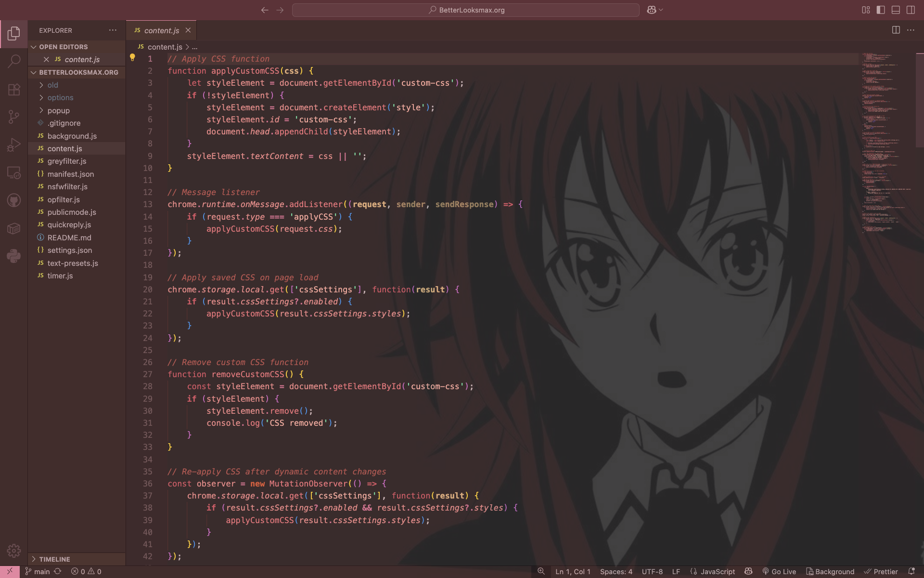The width and height of the screenshot is (924, 578).
Task: Open the Copilot icon in title bar
Action: [652, 10]
